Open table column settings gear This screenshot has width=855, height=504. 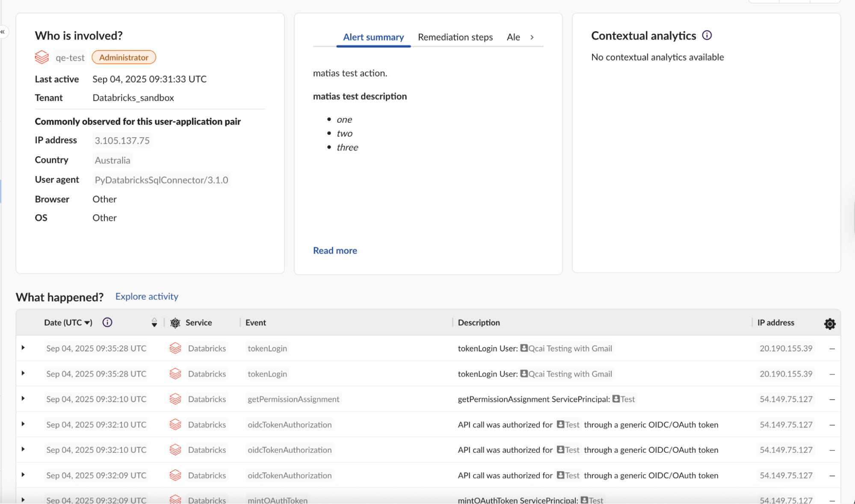point(829,324)
